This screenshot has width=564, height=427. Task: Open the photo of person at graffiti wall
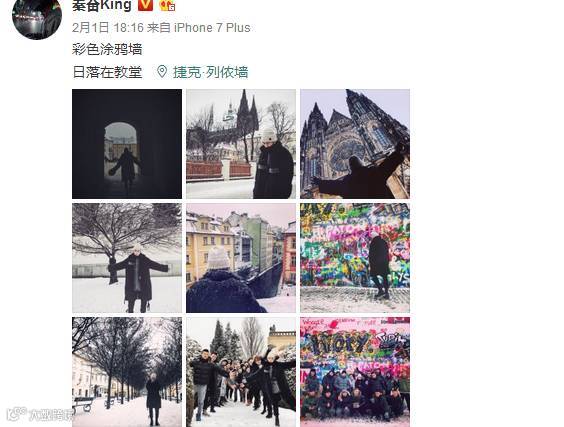[355, 258]
